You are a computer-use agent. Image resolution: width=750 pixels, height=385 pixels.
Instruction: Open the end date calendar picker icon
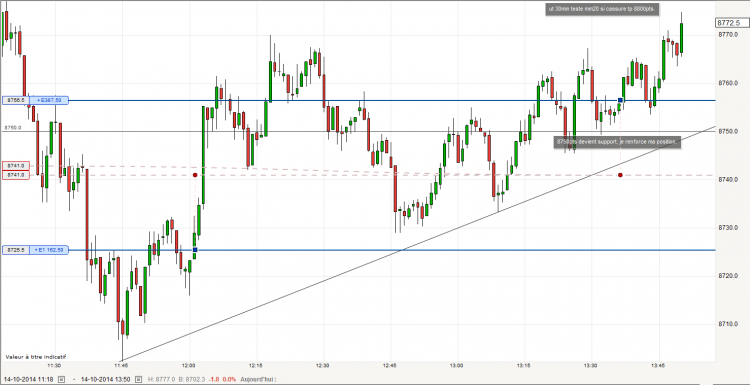(137, 379)
